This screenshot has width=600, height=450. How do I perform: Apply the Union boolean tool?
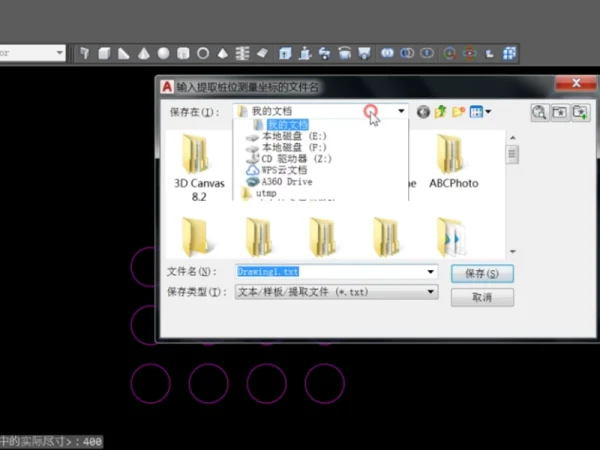pos(387,53)
